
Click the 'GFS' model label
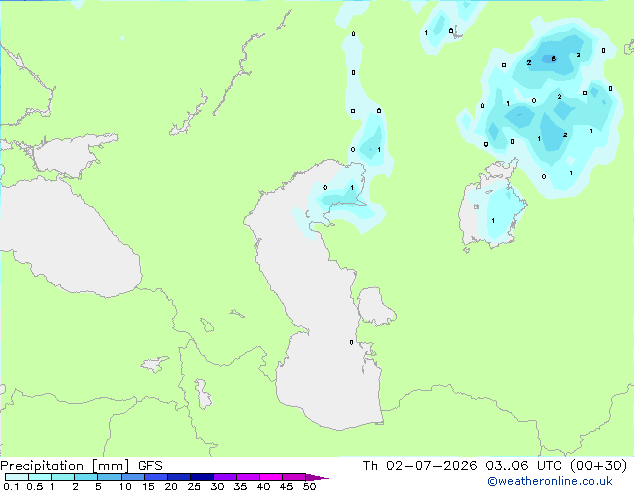click(x=150, y=466)
